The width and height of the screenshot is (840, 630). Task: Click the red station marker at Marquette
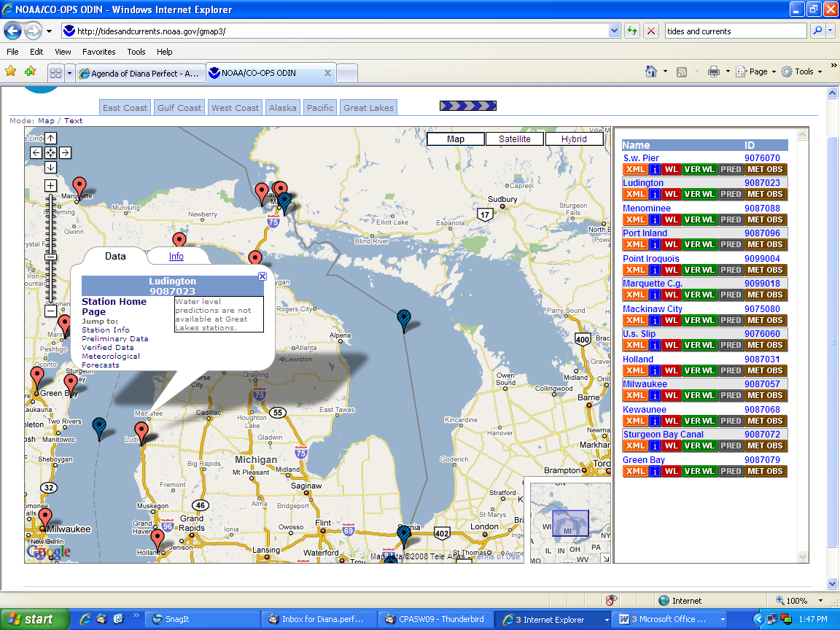79,187
